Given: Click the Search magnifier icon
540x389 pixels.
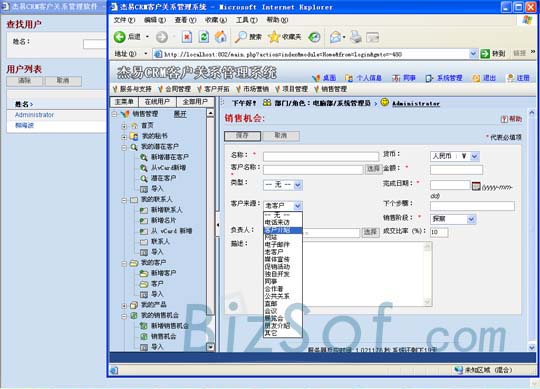Looking at the screenshot, I should [240, 37].
